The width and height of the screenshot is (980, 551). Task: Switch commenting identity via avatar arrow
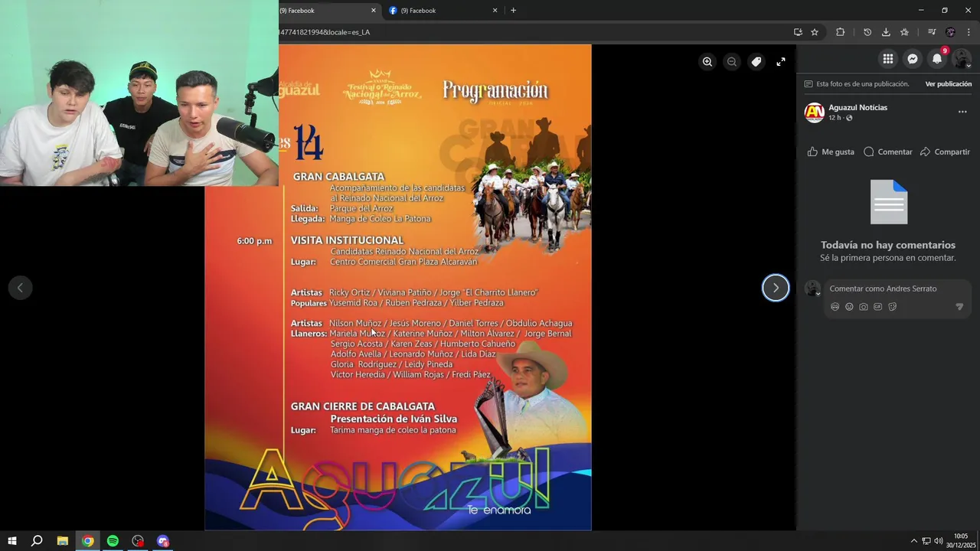(x=812, y=289)
